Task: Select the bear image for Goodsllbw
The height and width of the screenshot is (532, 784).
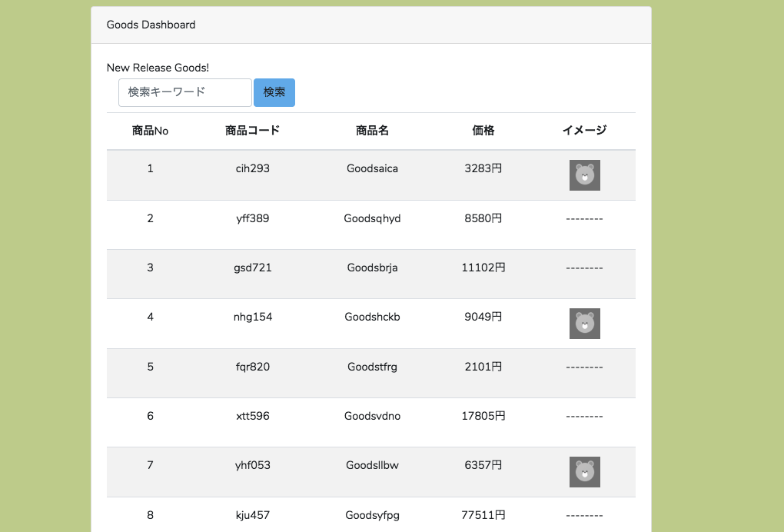Action: (x=584, y=472)
